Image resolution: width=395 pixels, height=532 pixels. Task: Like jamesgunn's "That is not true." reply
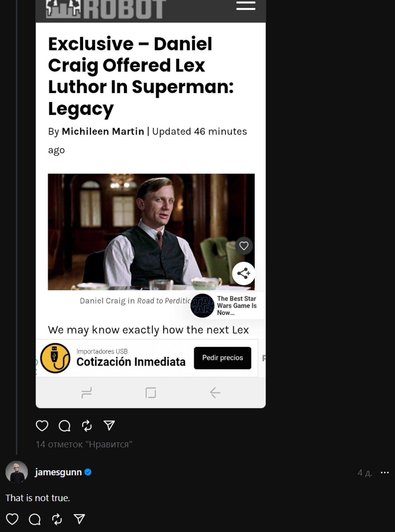[12, 519]
